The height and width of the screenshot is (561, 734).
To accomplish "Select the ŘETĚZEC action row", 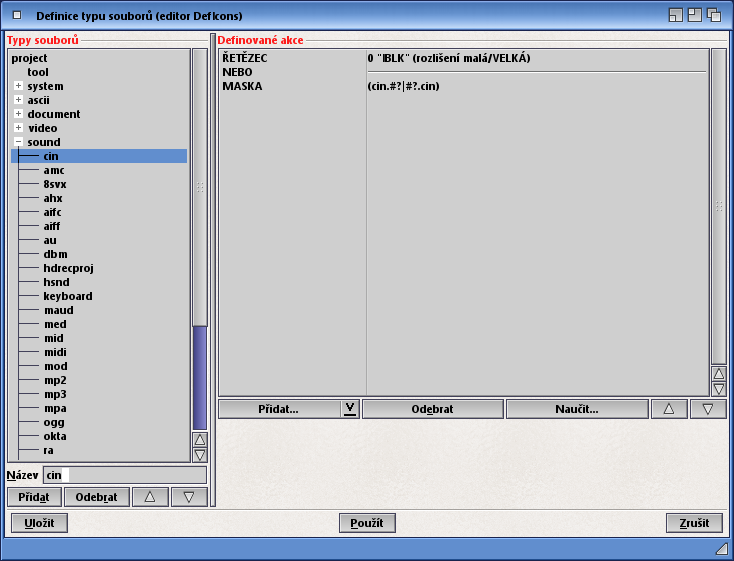I will pos(245,58).
